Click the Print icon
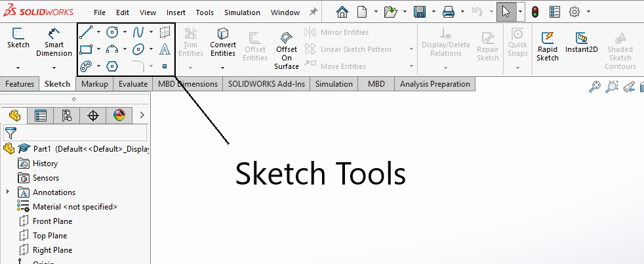The height and width of the screenshot is (264, 644). tap(448, 12)
